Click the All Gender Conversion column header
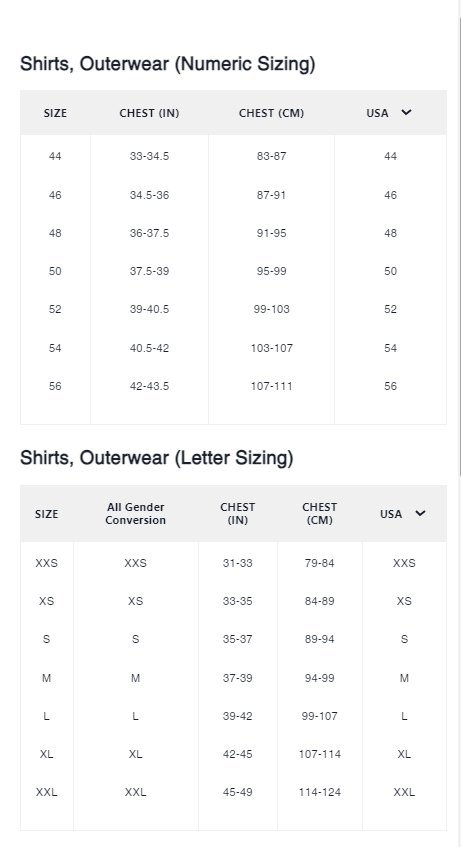This screenshot has width=461, height=847. click(136, 514)
